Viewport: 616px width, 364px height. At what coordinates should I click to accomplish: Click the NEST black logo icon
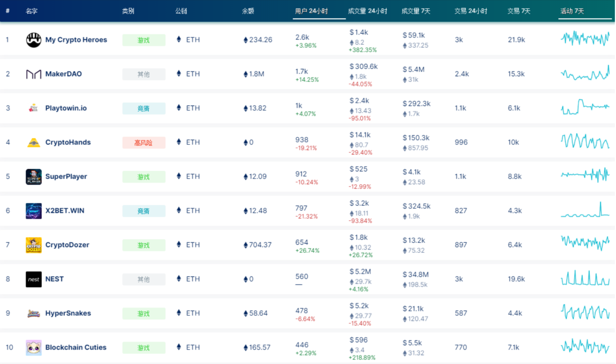[x=34, y=279]
